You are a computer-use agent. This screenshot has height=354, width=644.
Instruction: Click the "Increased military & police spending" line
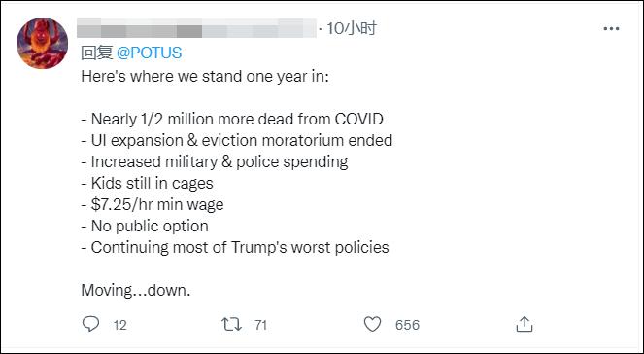[x=215, y=162]
